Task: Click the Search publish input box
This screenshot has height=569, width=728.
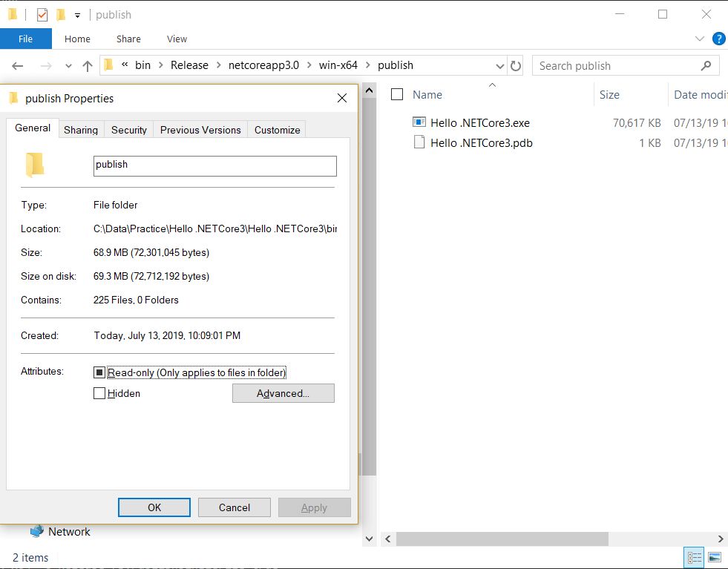Action: 616,65
